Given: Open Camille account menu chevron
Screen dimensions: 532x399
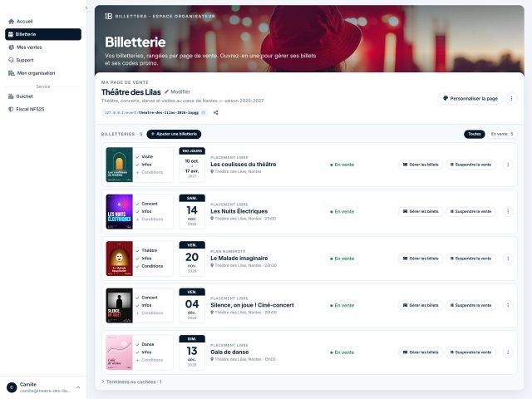Looking at the screenshot, I should [x=78, y=387].
